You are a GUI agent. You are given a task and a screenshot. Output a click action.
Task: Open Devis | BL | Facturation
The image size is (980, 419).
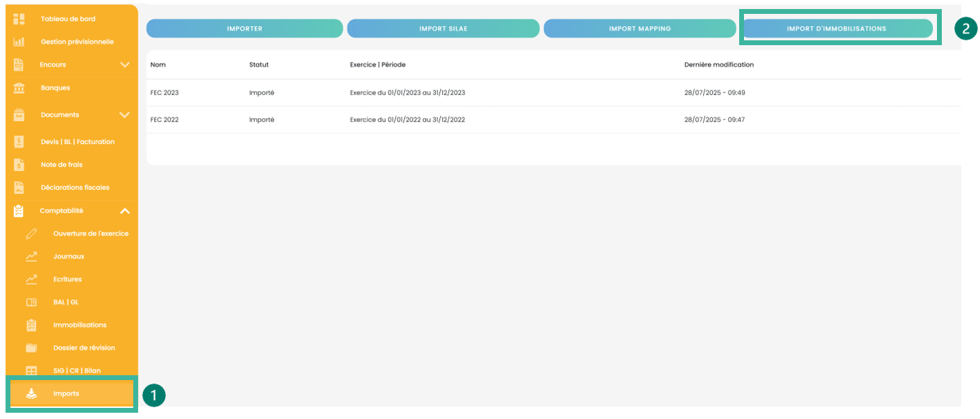(x=78, y=142)
